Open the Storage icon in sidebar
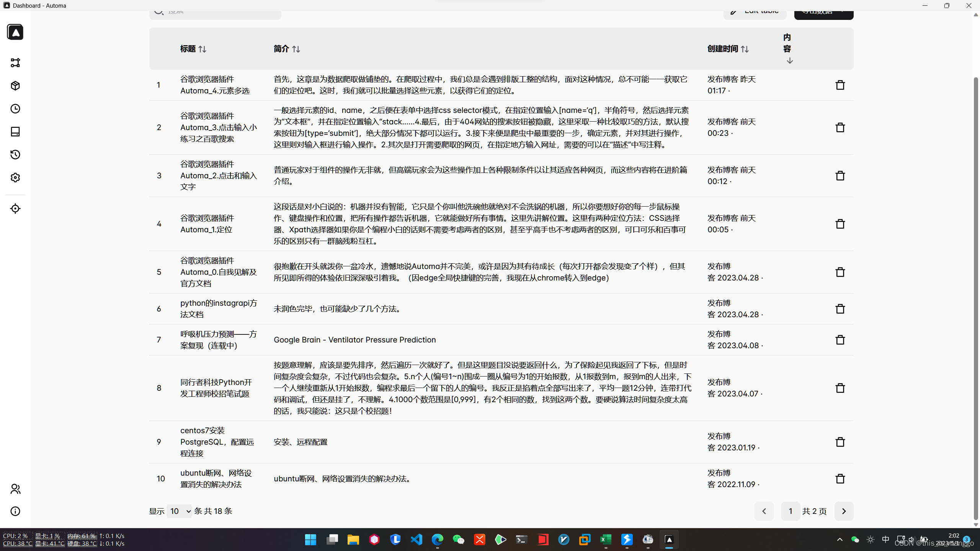Viewport: 980px width, 551px height. 15,132
